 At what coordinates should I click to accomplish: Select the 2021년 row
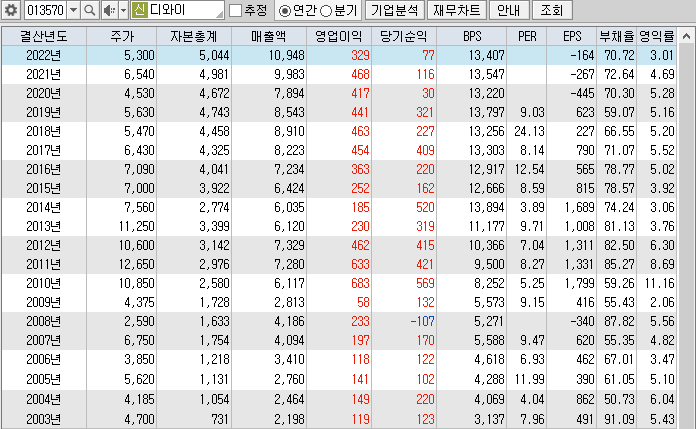tap(339, 74)
